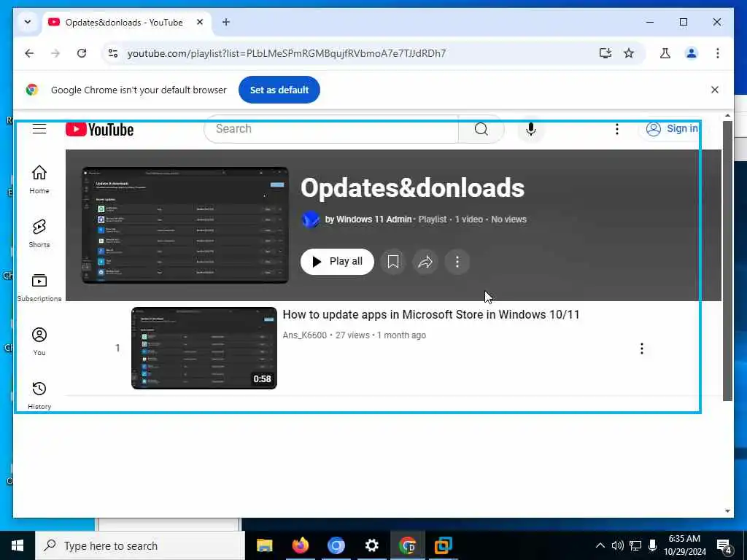Image resolution: width=747 pixels, height=560 pixels.
Task: Open the notification center icon
Action: coord(724,545)
